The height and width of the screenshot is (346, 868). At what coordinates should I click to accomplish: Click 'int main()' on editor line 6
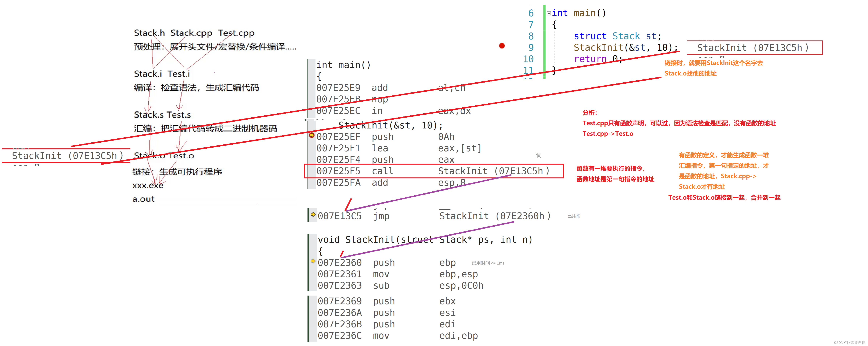coord(579,13)
